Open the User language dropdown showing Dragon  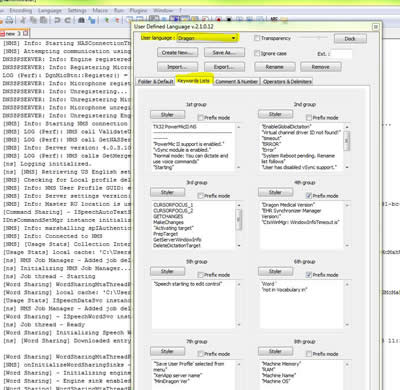tap(207, 38)
